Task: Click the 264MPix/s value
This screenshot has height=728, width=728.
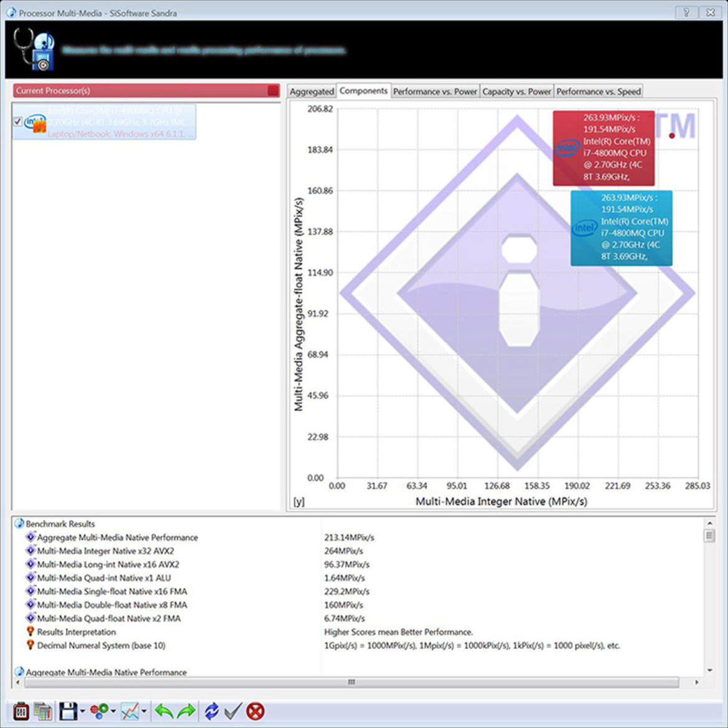Action: pyautogui.click(x=343, y=551)
